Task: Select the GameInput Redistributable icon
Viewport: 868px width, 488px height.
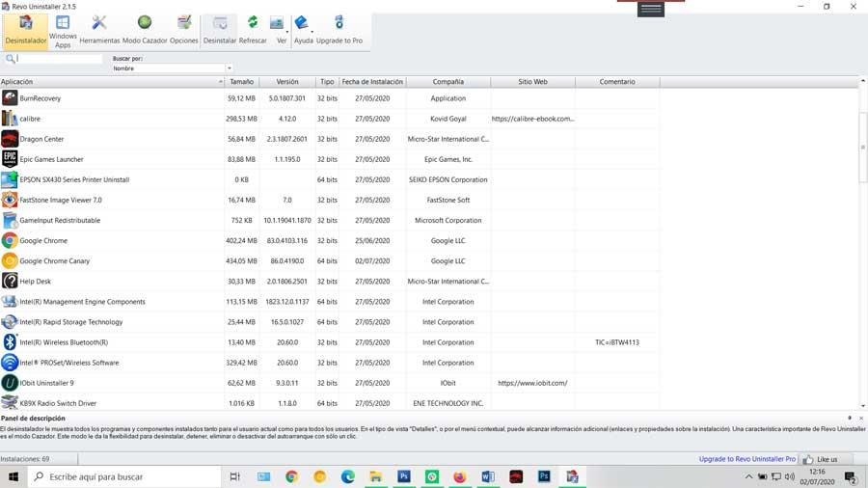Action: pos(10,220)
